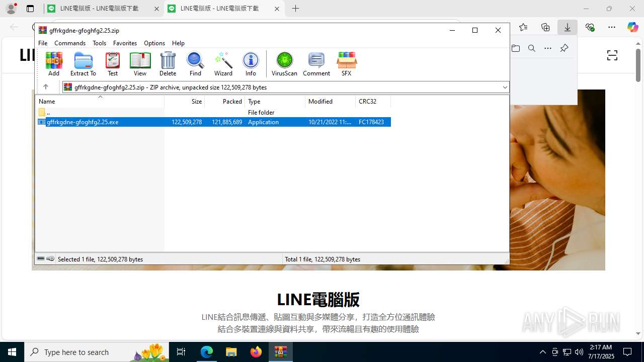Expand the archive path dropdown
Screen dimensions: 644x362
505,87
